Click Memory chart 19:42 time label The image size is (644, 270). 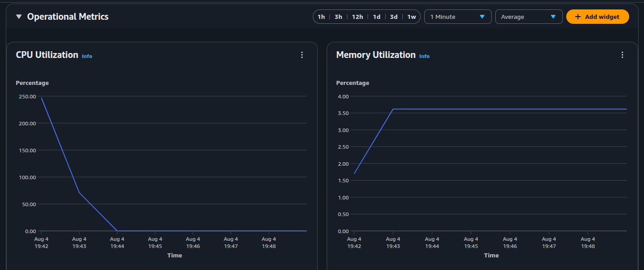point(354,243)
